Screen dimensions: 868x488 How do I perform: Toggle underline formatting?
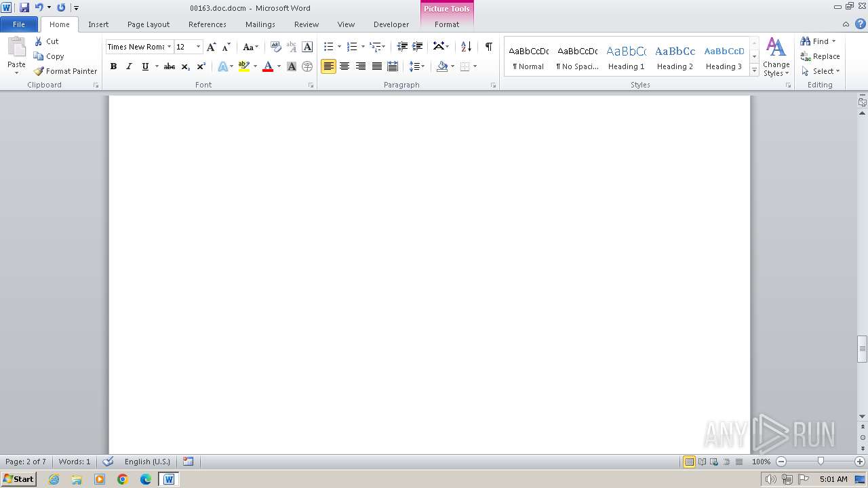click(x=144, y=66)
